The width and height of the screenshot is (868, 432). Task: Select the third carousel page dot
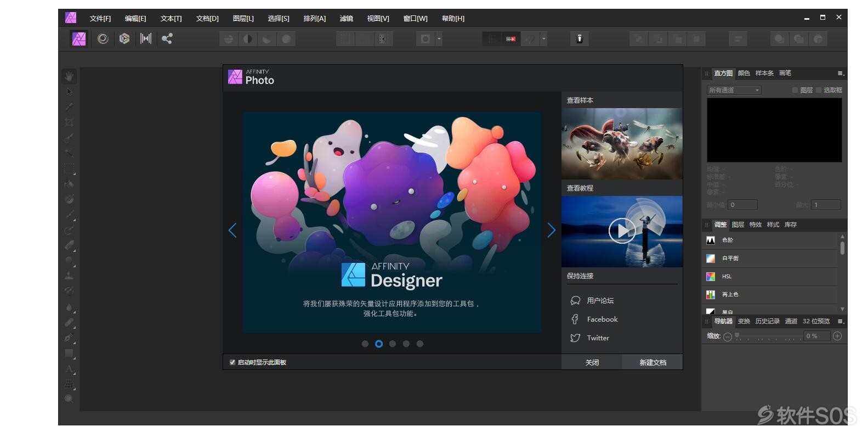pos(393,344)
